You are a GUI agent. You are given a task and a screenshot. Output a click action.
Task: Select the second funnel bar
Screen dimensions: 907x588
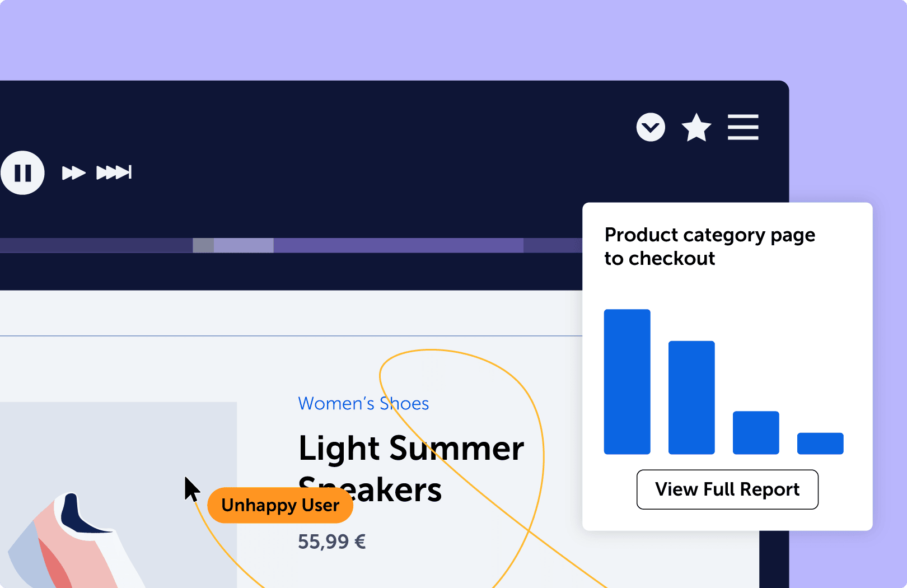(x=691, y=397)
